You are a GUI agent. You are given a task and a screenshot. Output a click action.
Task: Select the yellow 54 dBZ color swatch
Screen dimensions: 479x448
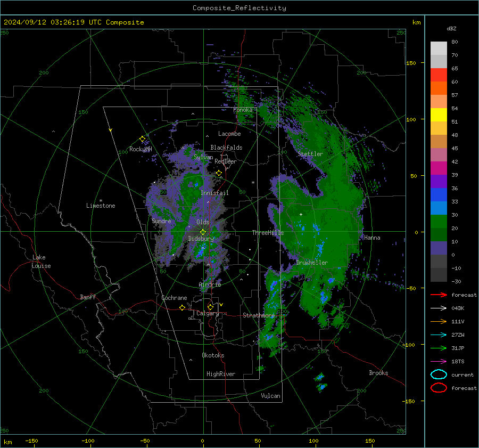[x=439, y=115]
